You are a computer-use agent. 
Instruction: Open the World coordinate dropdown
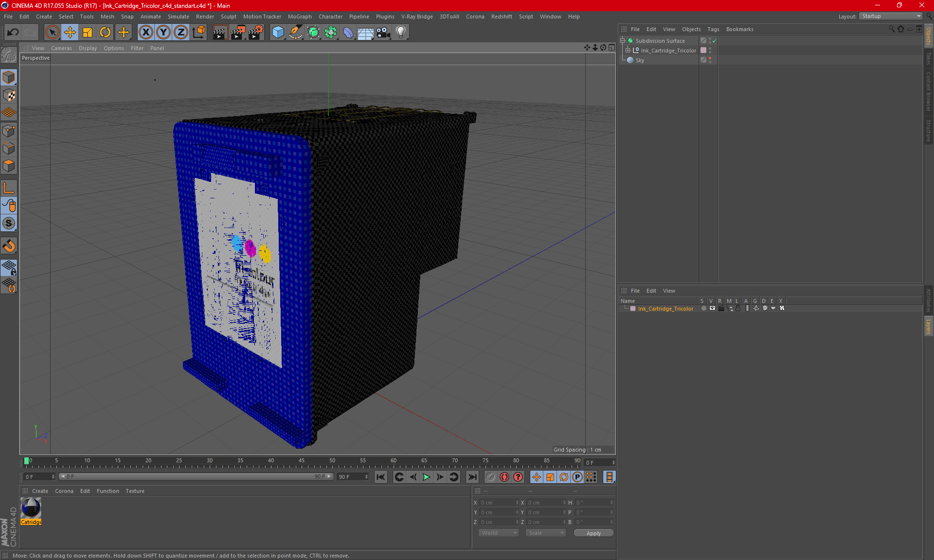[499, 533]
